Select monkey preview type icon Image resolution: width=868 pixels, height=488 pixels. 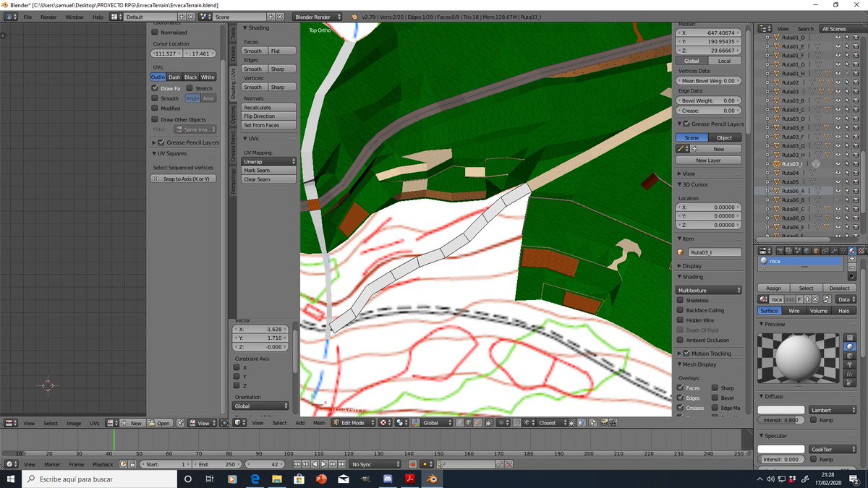(850, 364)
